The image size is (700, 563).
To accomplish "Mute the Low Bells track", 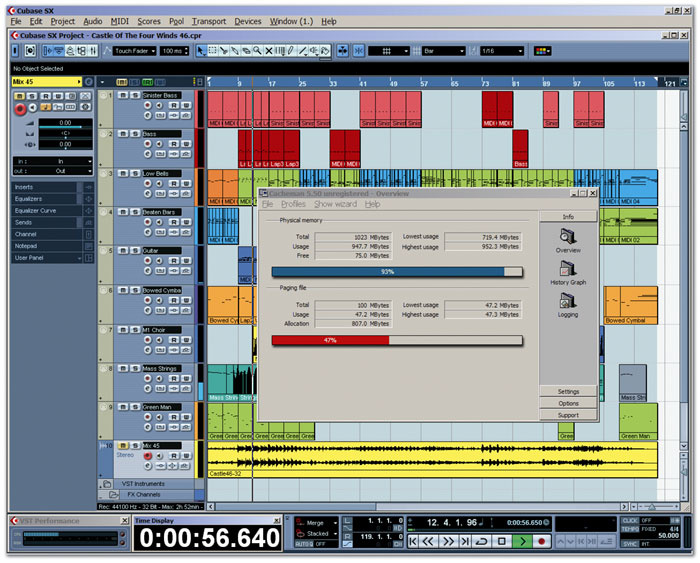I will 123,173.
